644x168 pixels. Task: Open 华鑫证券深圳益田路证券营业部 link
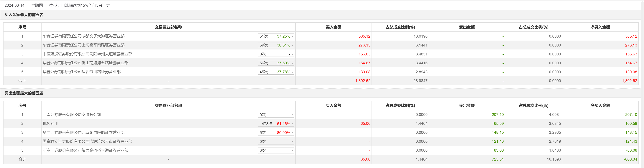[x=81, y=72]
